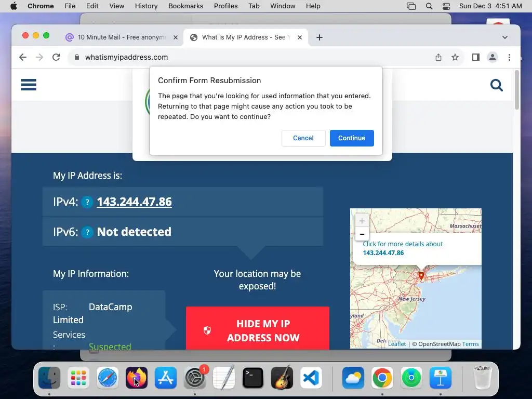Screen dimensions: 532x399
Task: Open the Chrome app menu
Action: [x=41, y=6]
